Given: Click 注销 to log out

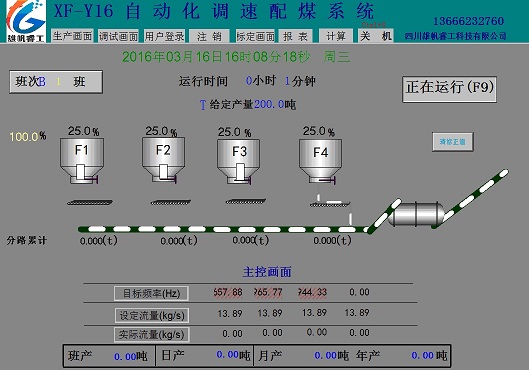Looking at the screenshot, I should (x=209, y=36).
